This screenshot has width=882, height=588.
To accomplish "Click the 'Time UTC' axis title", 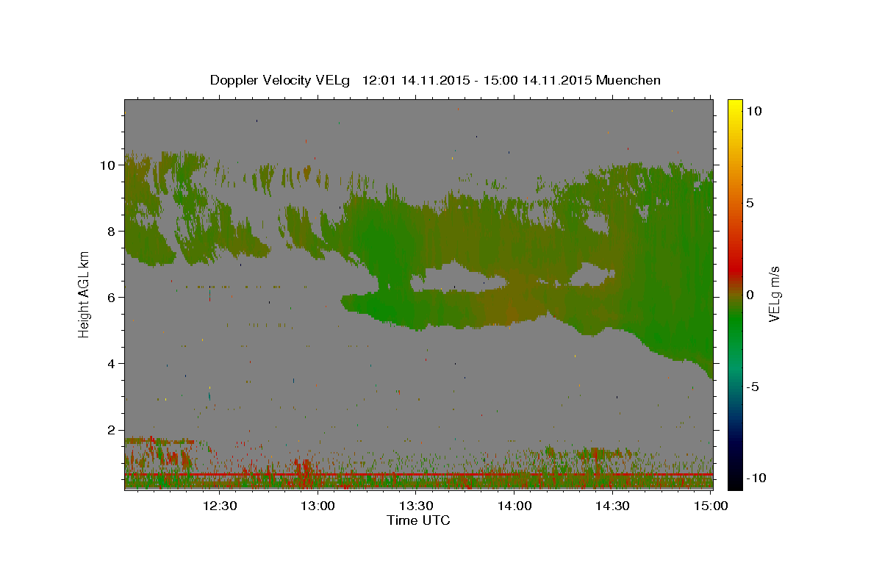I will point(418,520).
